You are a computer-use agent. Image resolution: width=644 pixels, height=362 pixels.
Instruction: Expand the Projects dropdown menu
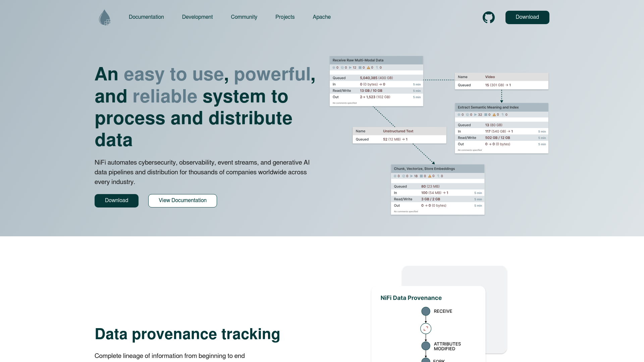point(285,17)
